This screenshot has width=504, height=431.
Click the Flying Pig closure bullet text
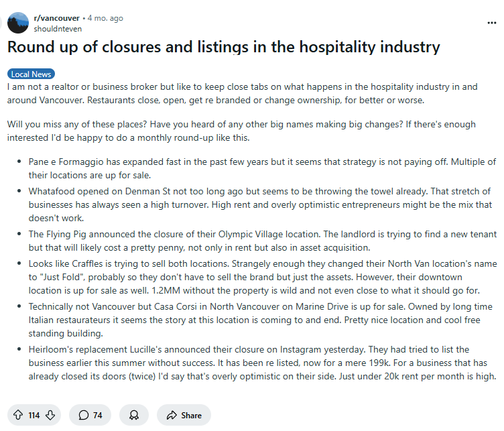263,241
